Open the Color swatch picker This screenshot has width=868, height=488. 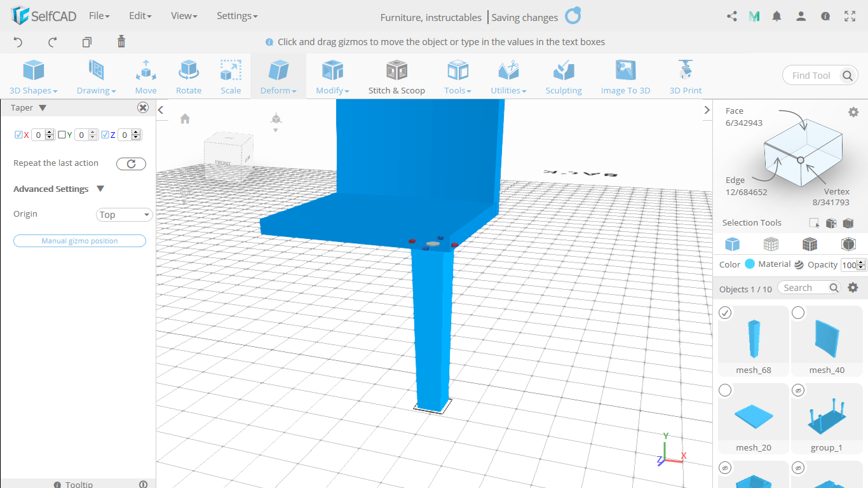(750, 264)
